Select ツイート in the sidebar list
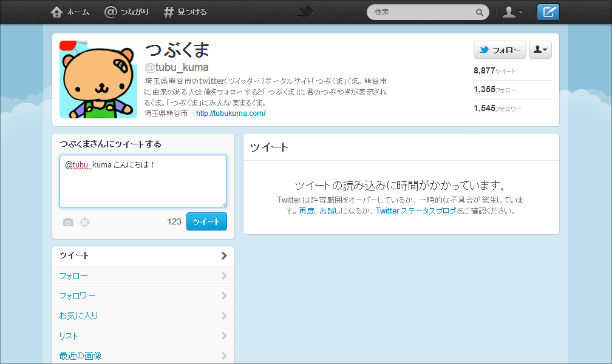The height and width of the screenshot is (364, 612). 143,256
